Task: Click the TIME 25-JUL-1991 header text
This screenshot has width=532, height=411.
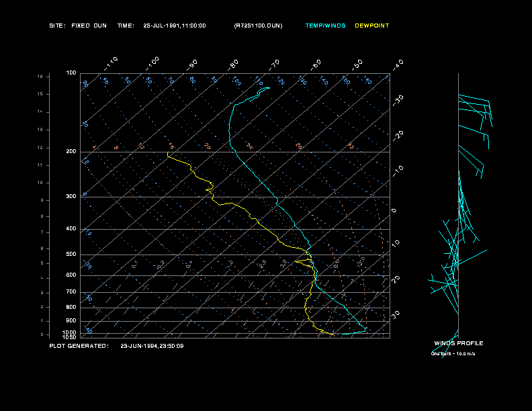Action: coord(161,26)
